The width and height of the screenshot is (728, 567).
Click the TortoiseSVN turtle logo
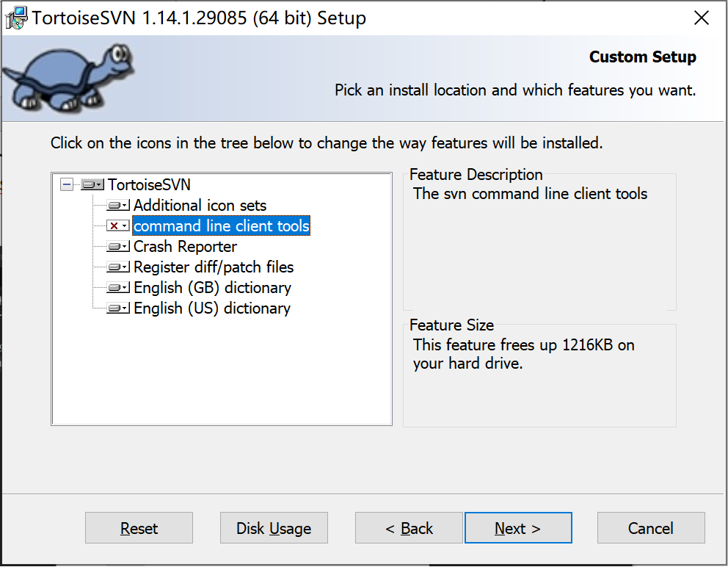pyautogui.click(x=68, y=76)
